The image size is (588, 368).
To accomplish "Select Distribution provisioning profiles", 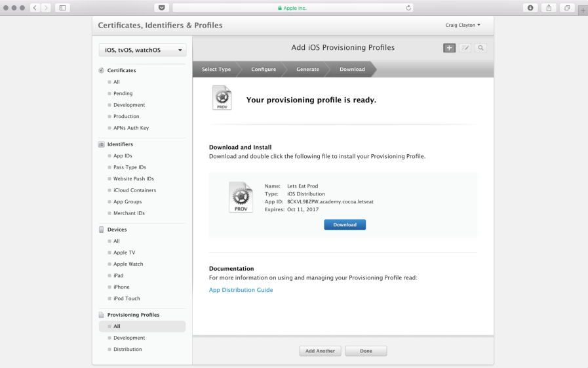I will [128, 349].
